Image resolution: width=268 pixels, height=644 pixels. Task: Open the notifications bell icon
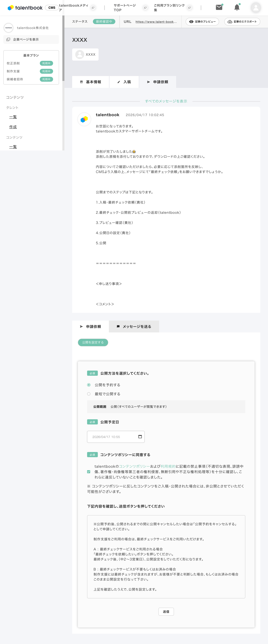pyautogui.click(x=237, y=7)
